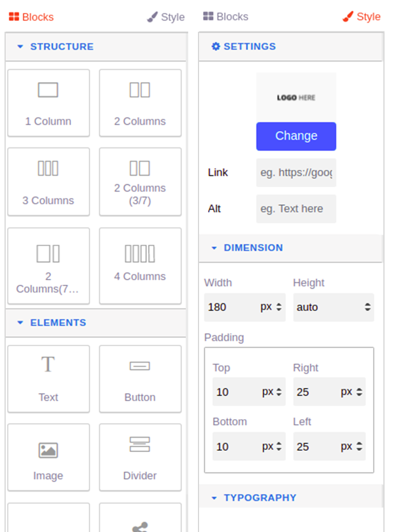Add a 2 Columns structure block
The image size is (397, 532).
tap(140, 103)
